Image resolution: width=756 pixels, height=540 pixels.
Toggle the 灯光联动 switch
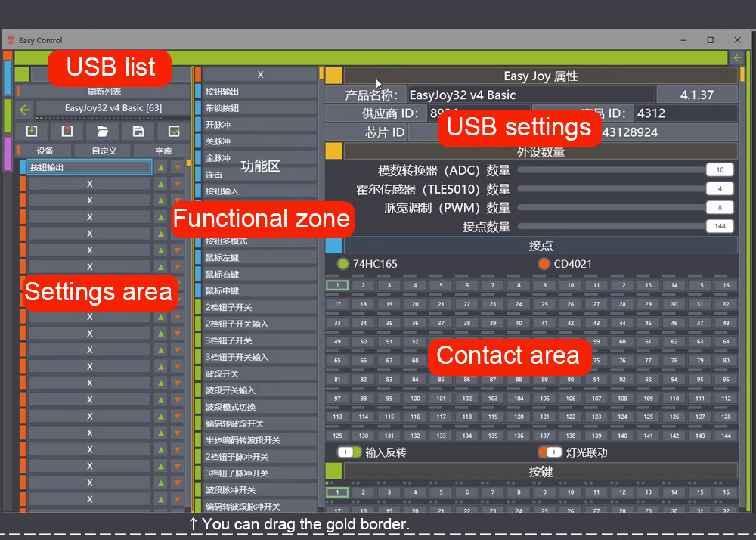550,452
